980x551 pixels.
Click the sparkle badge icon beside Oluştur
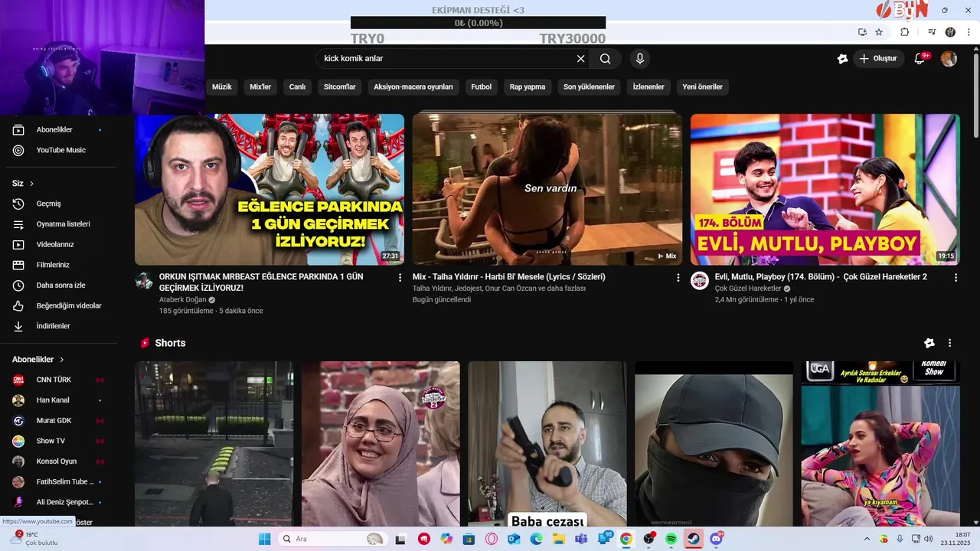[x=842, y=59]
